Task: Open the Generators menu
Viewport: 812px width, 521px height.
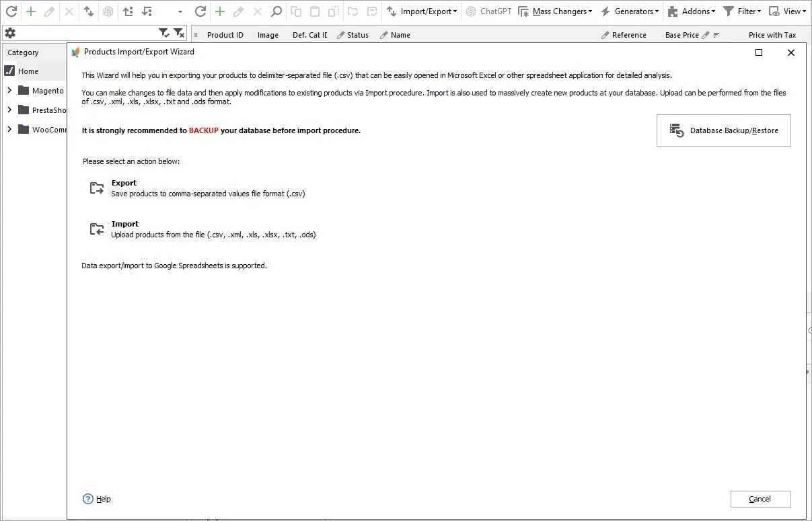Action: click(x=629, y=11)
